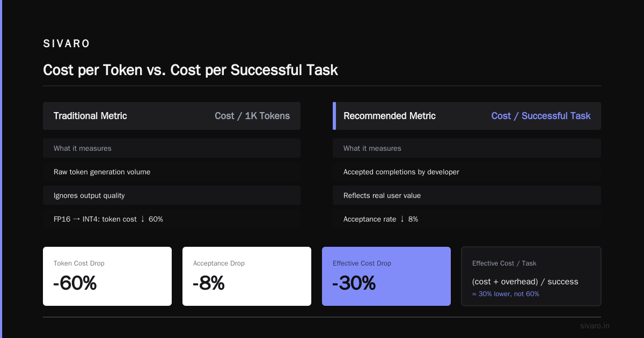Click the '= 30% lower, not 60%' note

pos(506,294)
